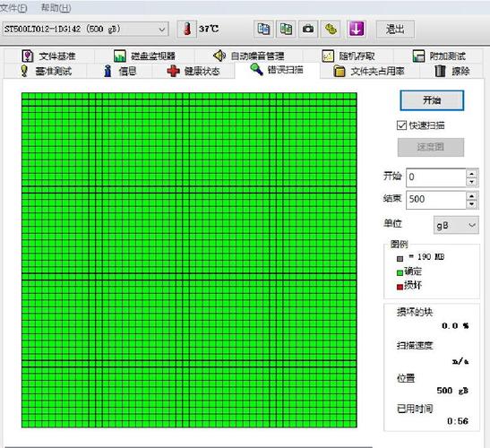The width and height of the screenshot is (490, 448).
Task: Click the 退出 exit button
Action: [x=395, y=30]
